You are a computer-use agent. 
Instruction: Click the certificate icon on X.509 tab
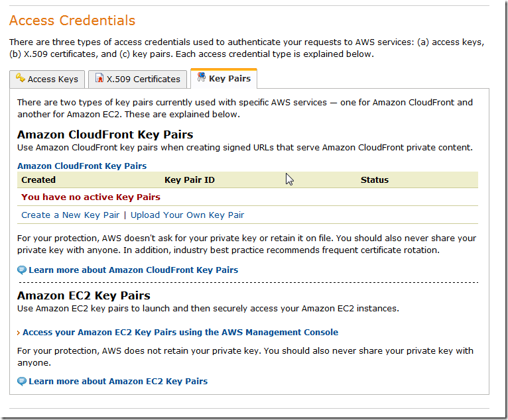99,79
